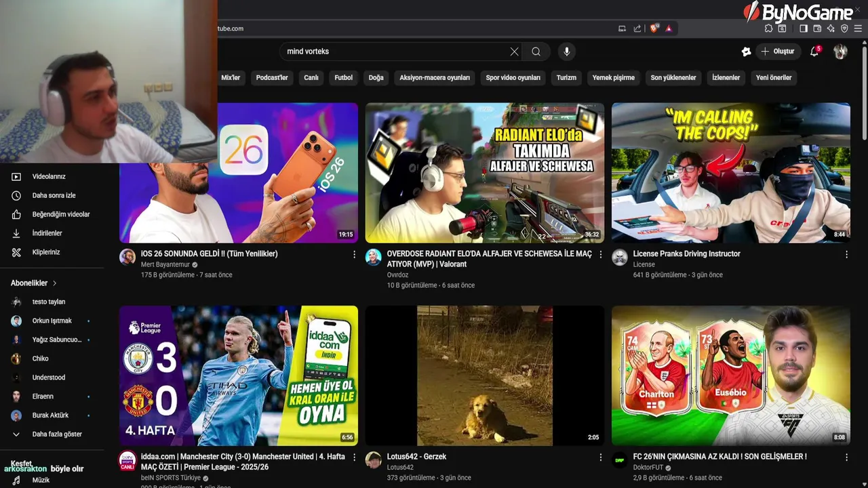
Task: Open the Brave VPN shield icon
Action: click(x=844, y=28)
